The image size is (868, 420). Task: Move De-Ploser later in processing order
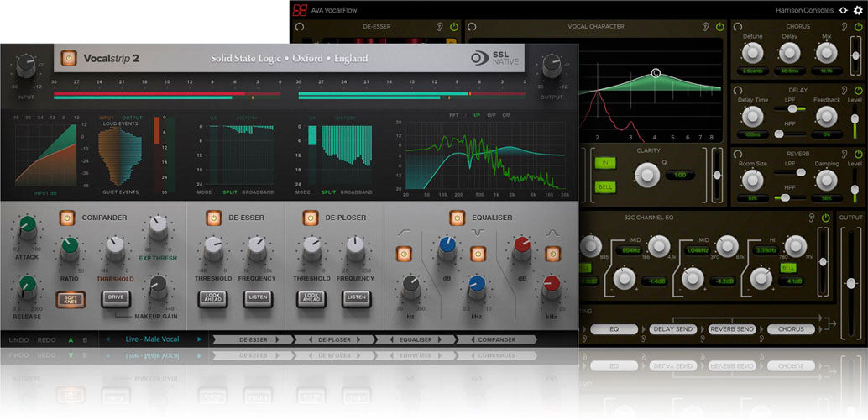click(x=358, y=339)
